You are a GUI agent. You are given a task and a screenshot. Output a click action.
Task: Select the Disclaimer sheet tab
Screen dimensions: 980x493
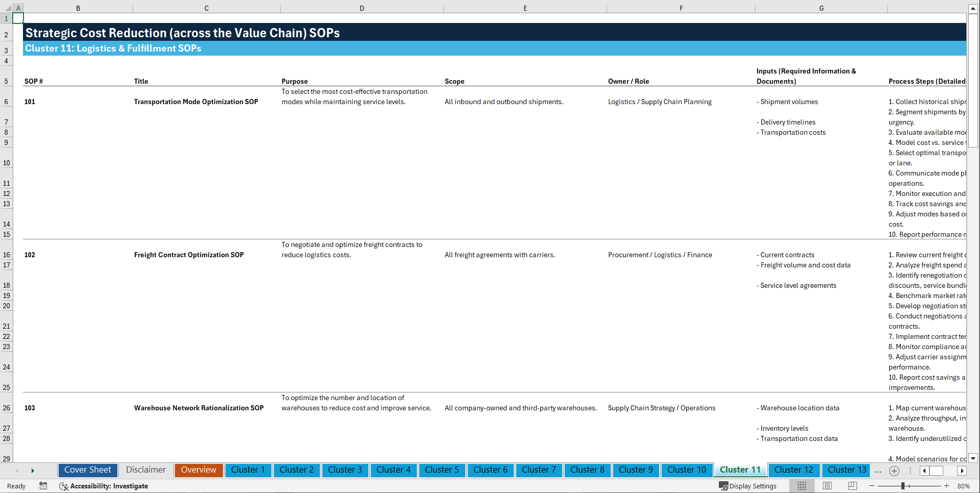coord(145,470)
